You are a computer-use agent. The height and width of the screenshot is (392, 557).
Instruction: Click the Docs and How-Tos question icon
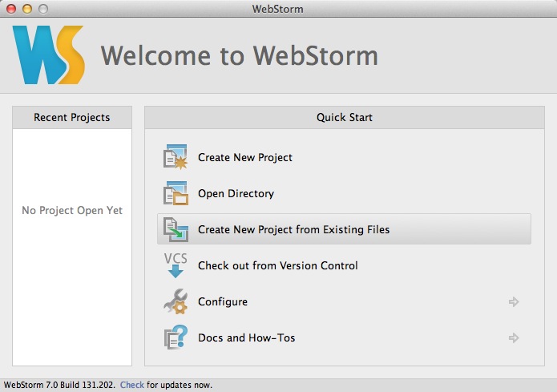coord(176,337)
